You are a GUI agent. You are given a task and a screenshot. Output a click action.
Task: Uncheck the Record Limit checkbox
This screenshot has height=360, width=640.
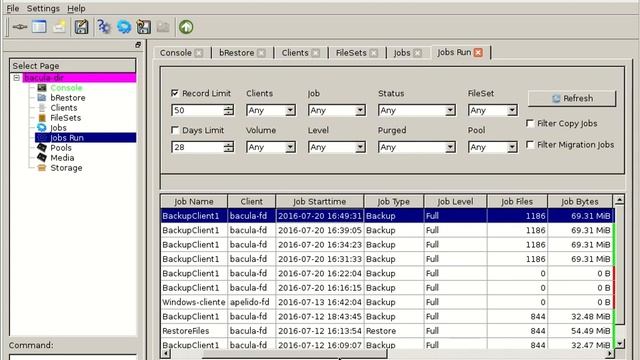[x=175, y=93]
